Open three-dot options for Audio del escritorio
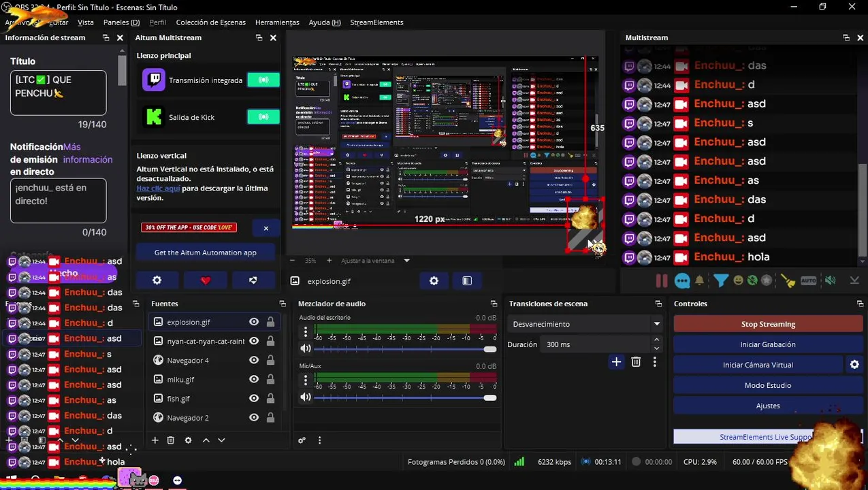 (x=306, y=332)
